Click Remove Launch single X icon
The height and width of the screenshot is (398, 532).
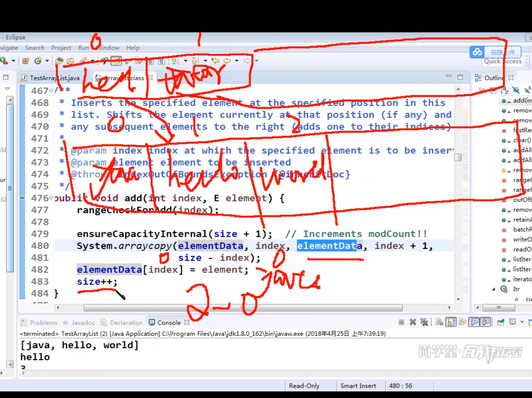coord(413,322)
